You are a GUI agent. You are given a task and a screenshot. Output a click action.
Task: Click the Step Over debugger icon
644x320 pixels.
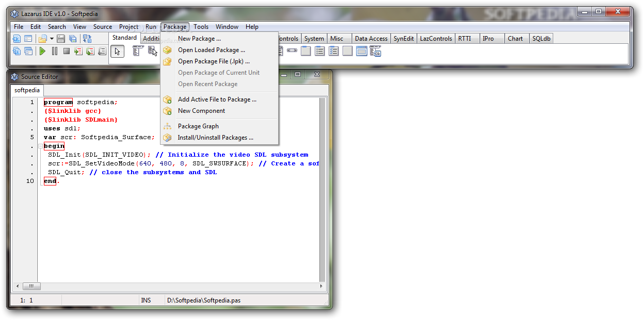(x=90, y=51)
